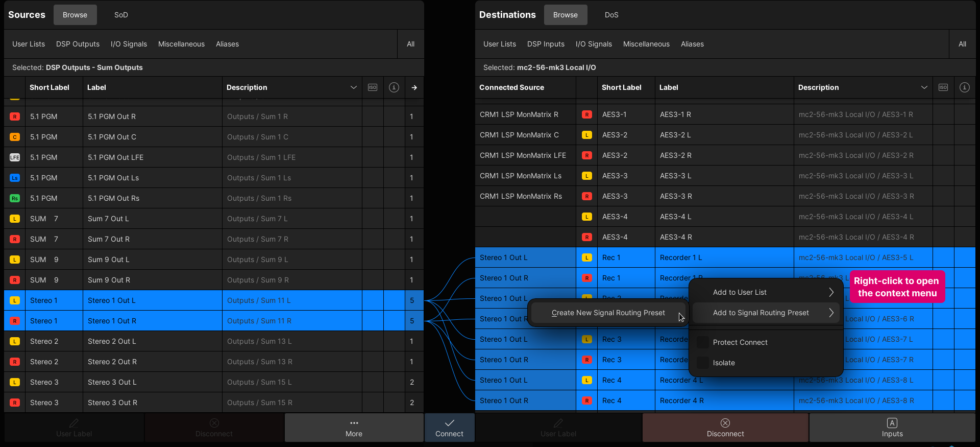Enable the Protect Connect checkbox
980x447 pixels.
[703, 342]
